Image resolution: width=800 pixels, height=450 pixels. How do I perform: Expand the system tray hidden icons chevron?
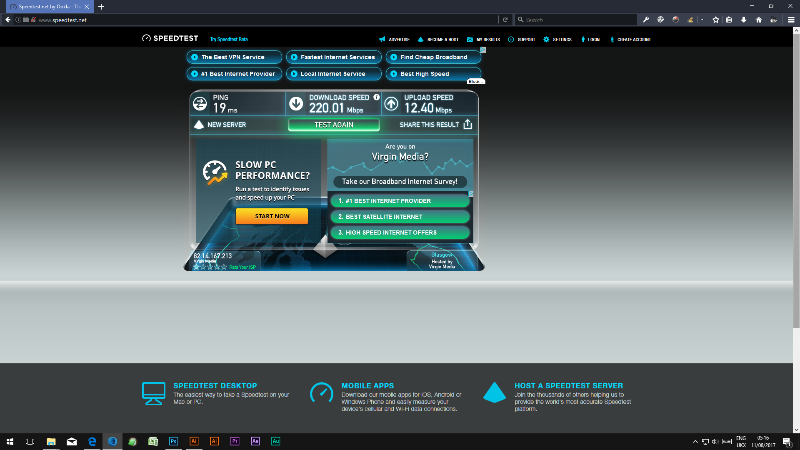point(695,442)
